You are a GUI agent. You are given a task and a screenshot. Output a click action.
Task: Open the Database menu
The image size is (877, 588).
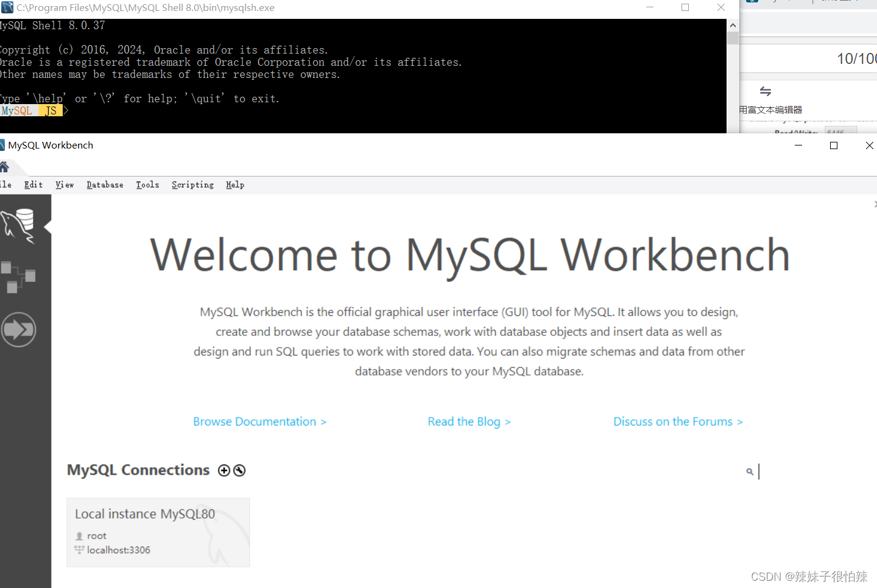point(105,185)
